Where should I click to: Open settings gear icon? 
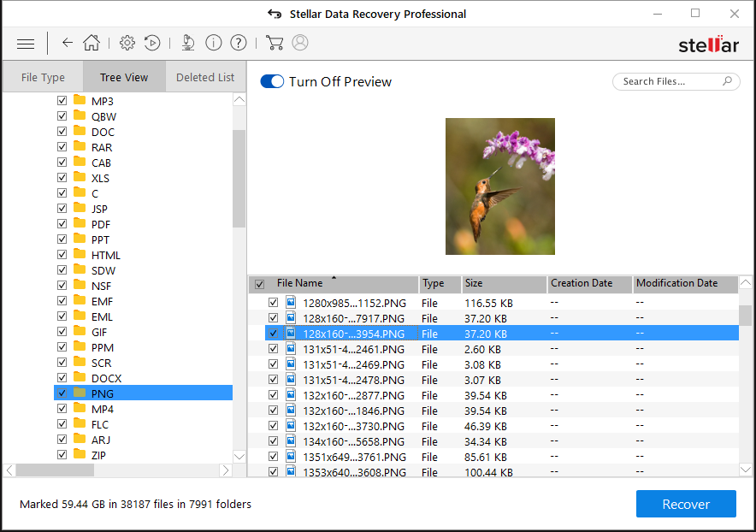point(127,43)
